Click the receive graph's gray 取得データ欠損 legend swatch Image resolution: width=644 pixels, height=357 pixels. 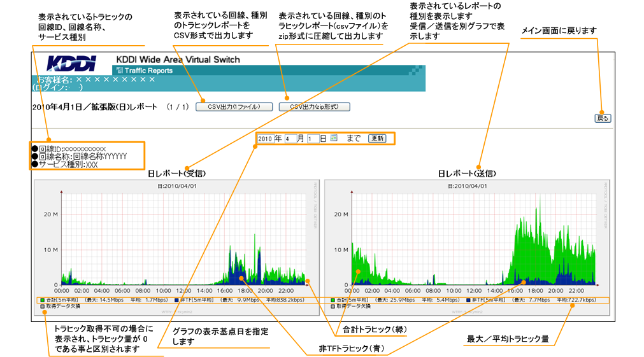[x=42, y=306]
